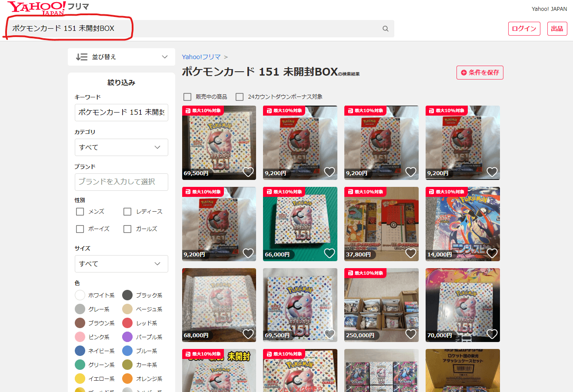Open the 並び替え sort dropdown
The height and width of the screenshot is (392, 573).
coord(121,57)
